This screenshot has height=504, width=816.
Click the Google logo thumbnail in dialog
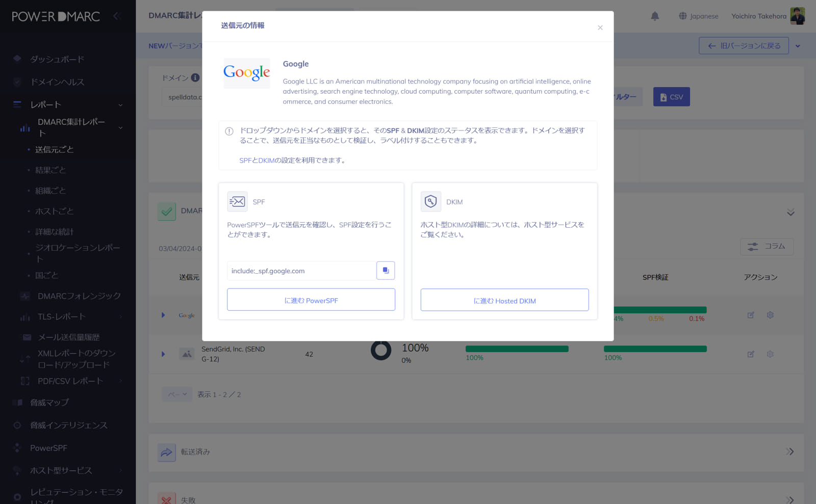tap(247, 73)
